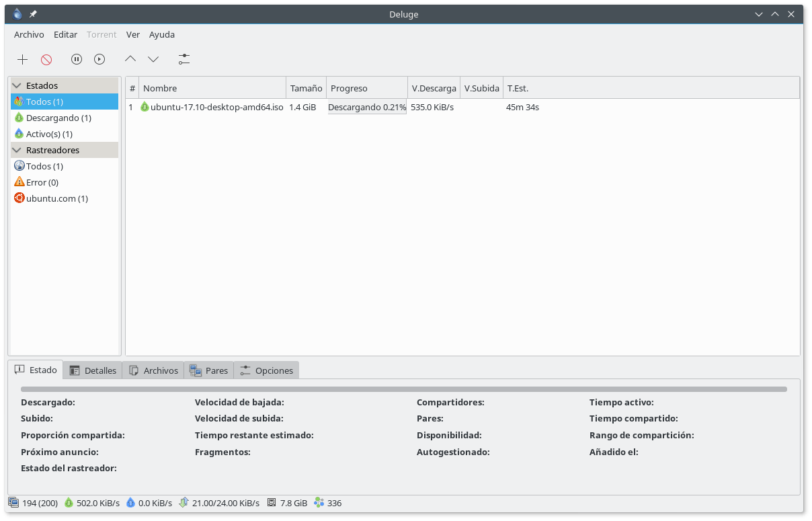This screenshot has height=521, width=812.
Task: Switch to the Pares tab
Action: tap(209, 370)
